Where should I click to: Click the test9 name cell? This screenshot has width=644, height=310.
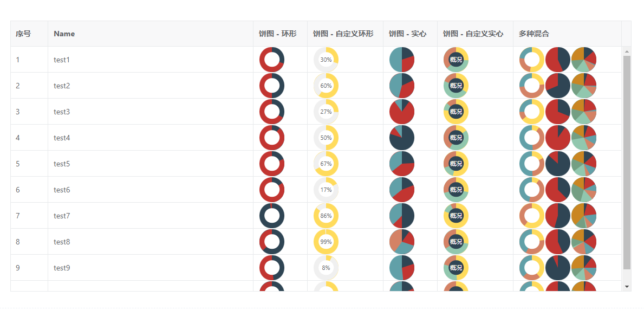pos(62,268)
